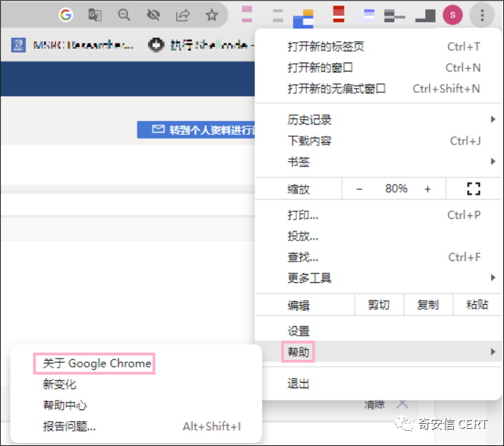Select 打印... menu item
Screen dimensions: 504x446
click(x=377, y=215)
